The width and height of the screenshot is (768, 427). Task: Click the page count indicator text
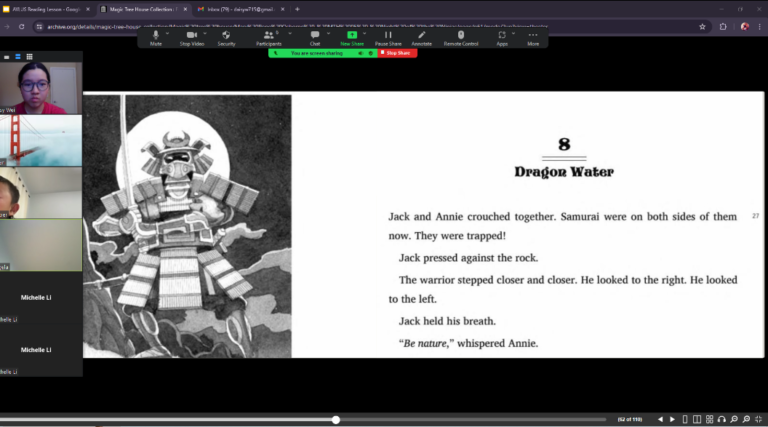click(x=630, y=420)
